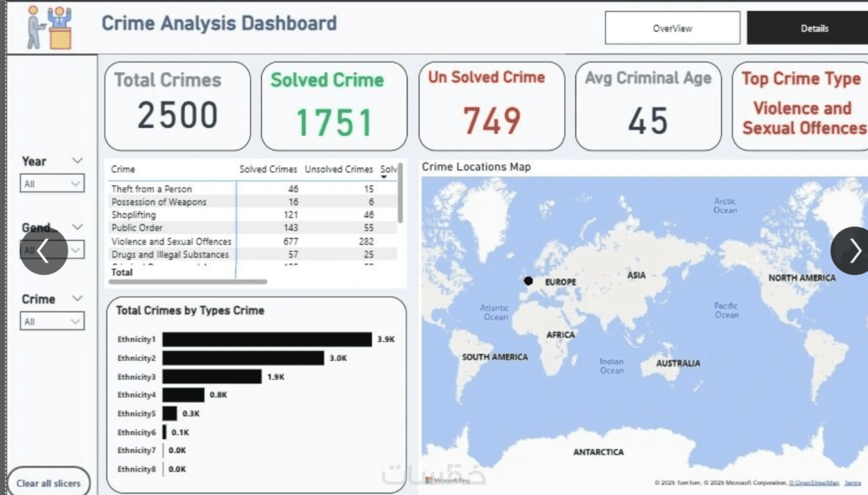
Task: Click the table's vertical scrollbar
Action: tap(400, 193)
